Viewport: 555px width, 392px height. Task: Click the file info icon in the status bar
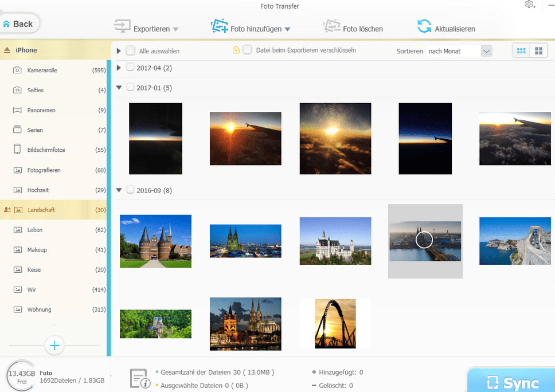pos(140,378)
